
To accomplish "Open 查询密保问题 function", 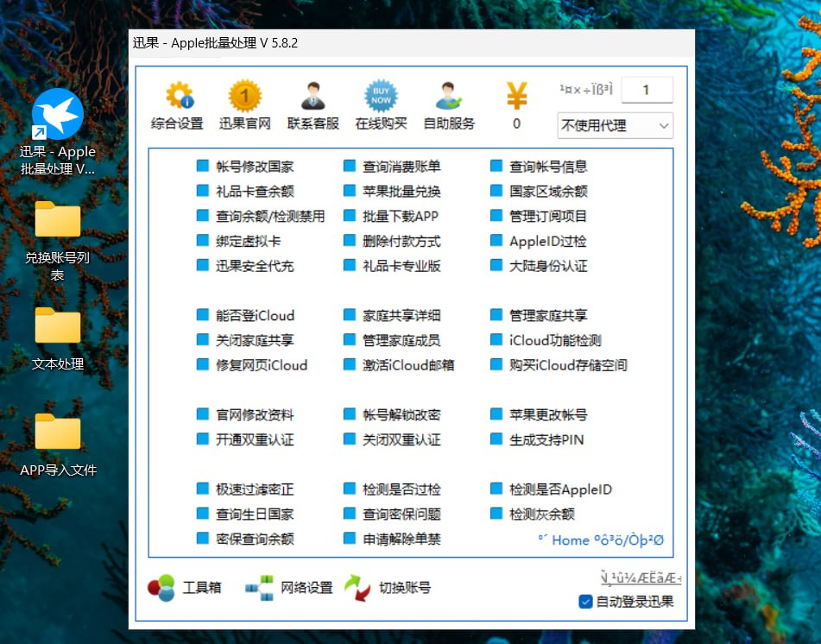I will pyautogui.click(x=401, y=514).
